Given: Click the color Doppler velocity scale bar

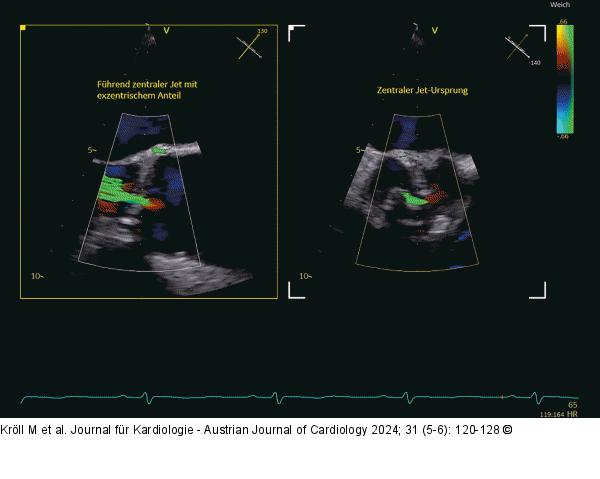Looking at the screenshot, I should (564, 78).
